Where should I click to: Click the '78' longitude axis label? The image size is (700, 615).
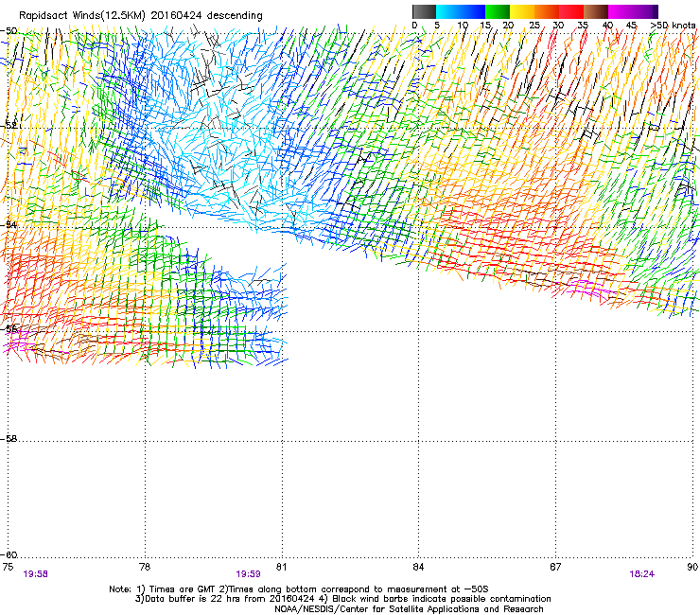(x=145, y=567)
